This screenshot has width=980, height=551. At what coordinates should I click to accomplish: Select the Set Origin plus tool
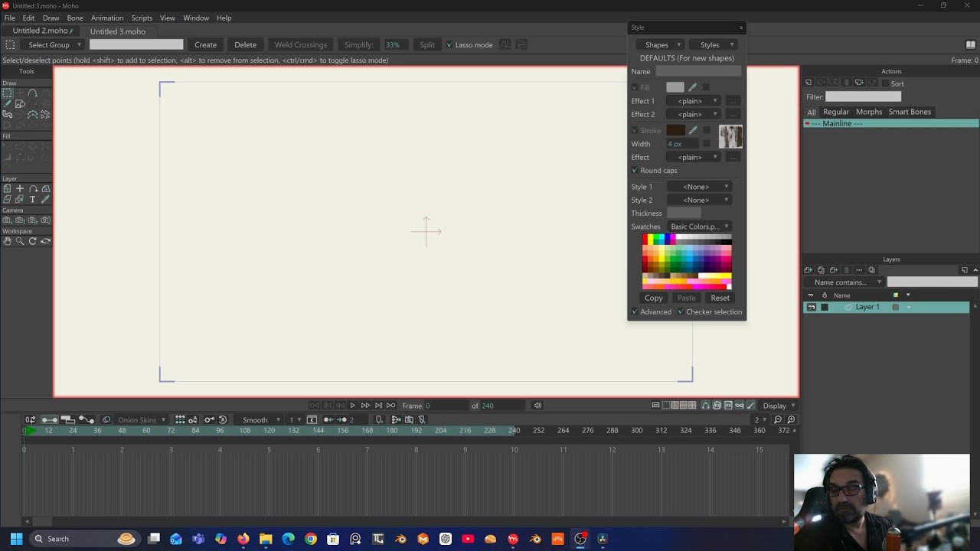20,188
